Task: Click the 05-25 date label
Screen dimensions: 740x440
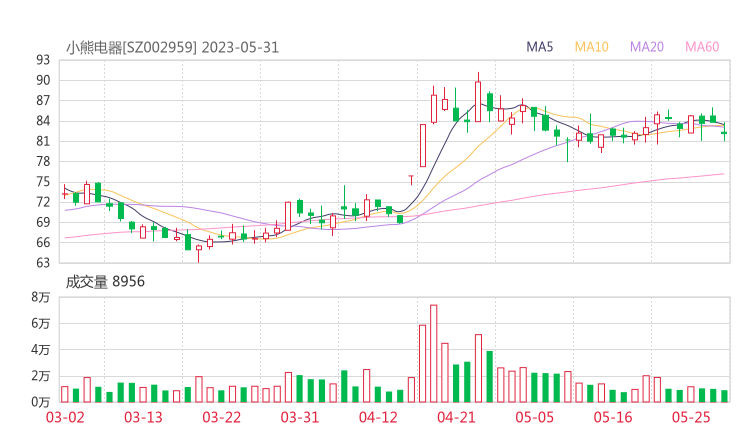Action: [x=691, y=417]
